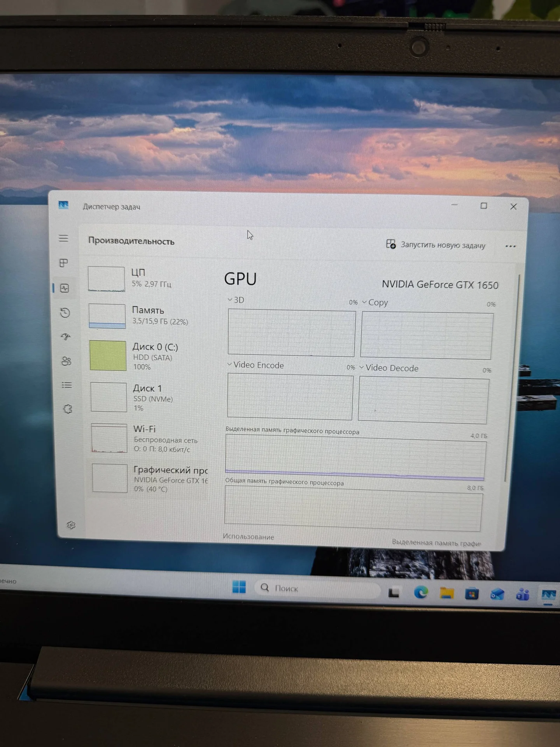Minimize the Диспетчер задач window
The height and width of the screenshot is (747, 560).
454,205
